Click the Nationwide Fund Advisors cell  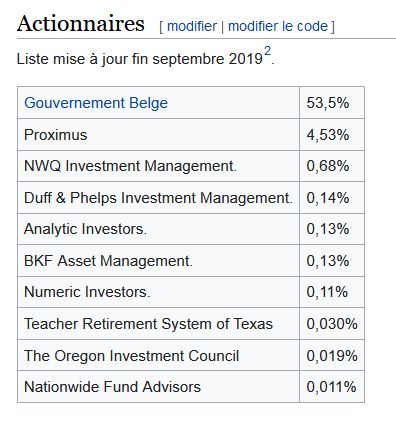tap(158, 387)
